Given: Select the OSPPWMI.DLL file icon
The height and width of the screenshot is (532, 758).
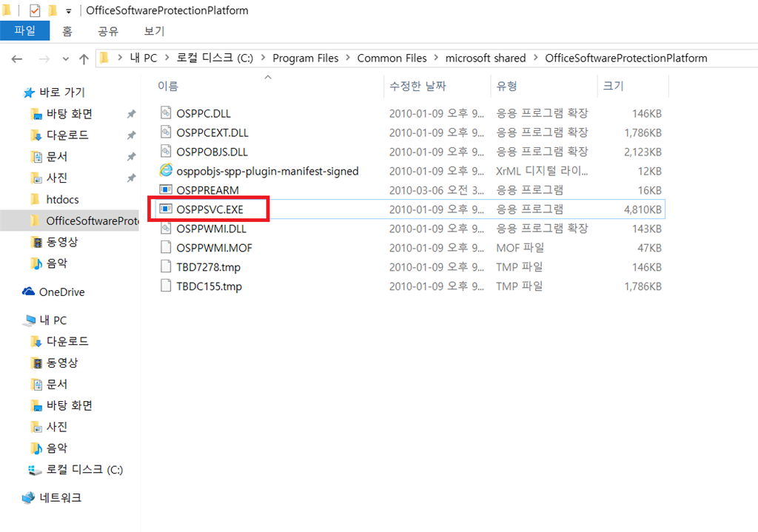Looking at the screenshot, I should (x=166, y=228).
